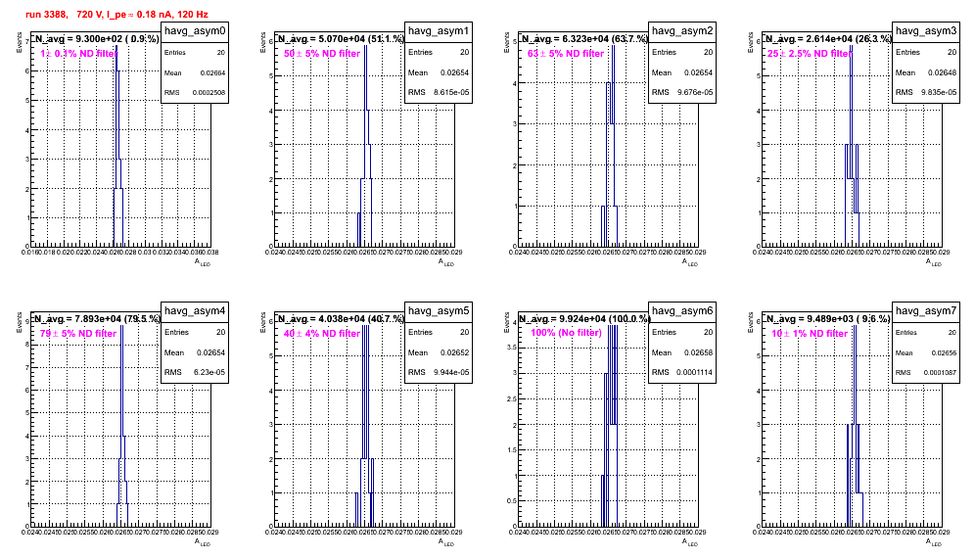The width and height of the screenshot is (975, 560).
Task: Click the A_LED axis label under havg_asym3 plot
Action: click(x=934, y=263)
